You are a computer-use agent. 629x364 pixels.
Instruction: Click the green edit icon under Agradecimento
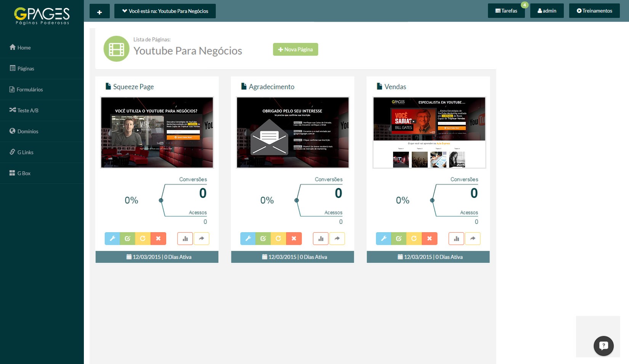coord(263,238)
